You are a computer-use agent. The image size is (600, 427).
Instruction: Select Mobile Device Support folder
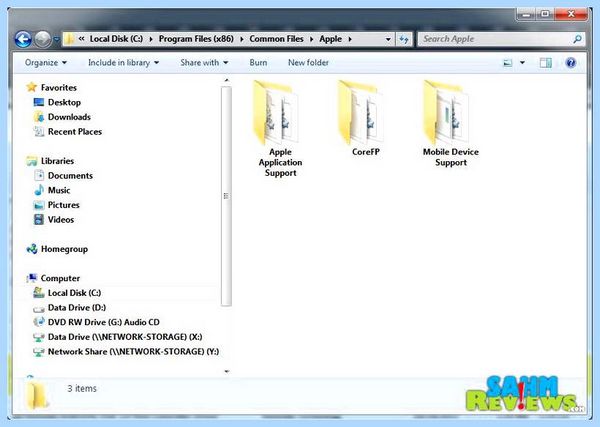(x=450, y=124)
